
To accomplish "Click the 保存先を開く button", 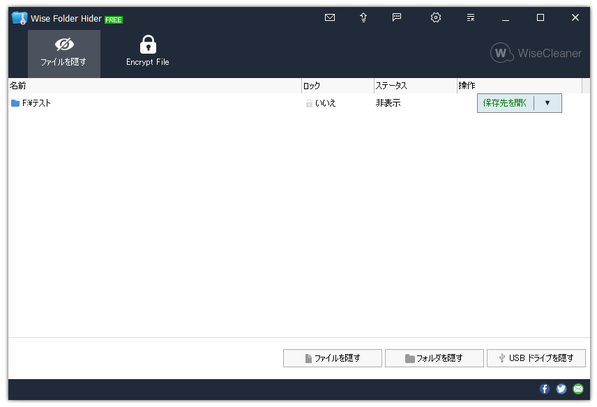I will coord(505,103).
